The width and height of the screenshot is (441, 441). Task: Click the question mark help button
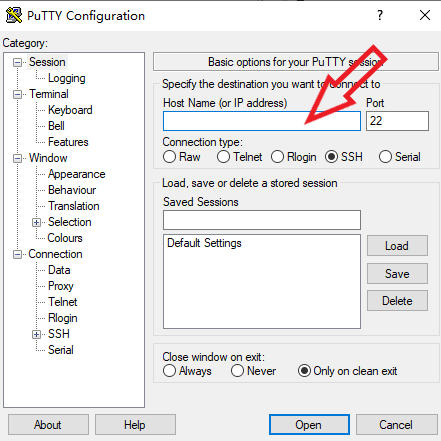point(380,15)
